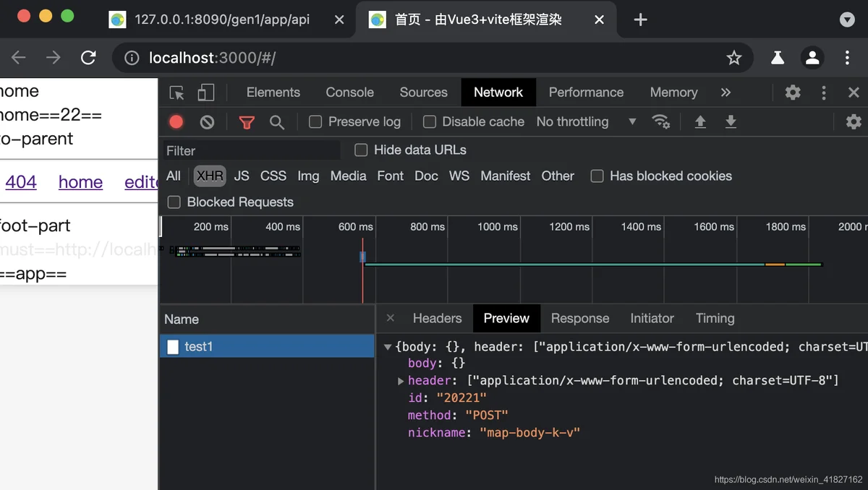This screenshot has height=490, width=868.
Task: Bookmark this page with the star icon
Action: (x=733, y=58)
